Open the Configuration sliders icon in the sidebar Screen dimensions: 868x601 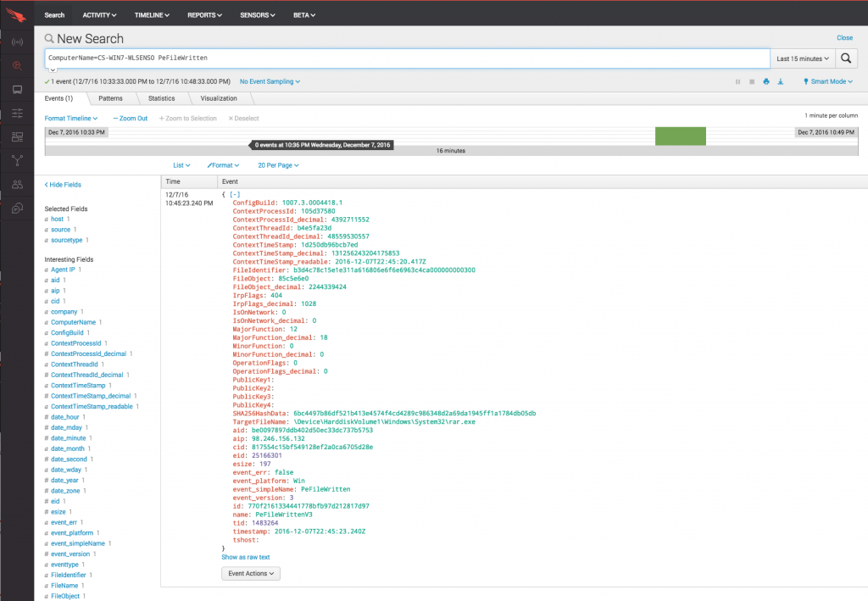pos(17,113)
